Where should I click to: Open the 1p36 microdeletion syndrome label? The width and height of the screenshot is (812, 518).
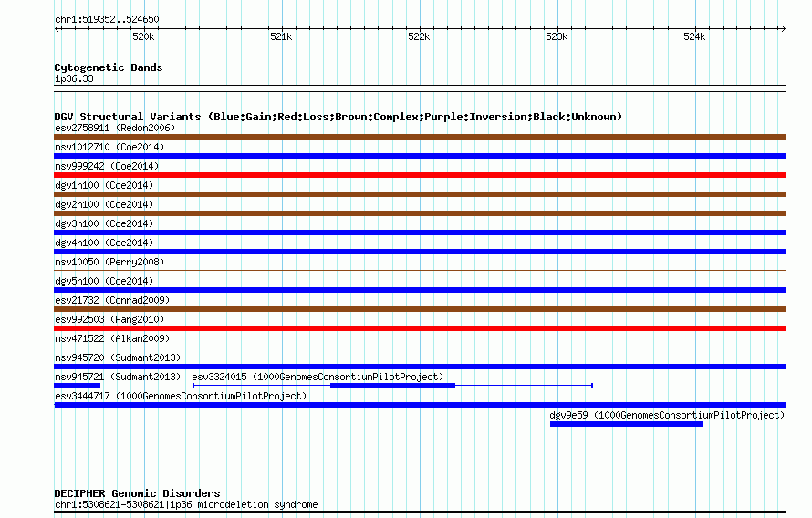coord(186,504)
